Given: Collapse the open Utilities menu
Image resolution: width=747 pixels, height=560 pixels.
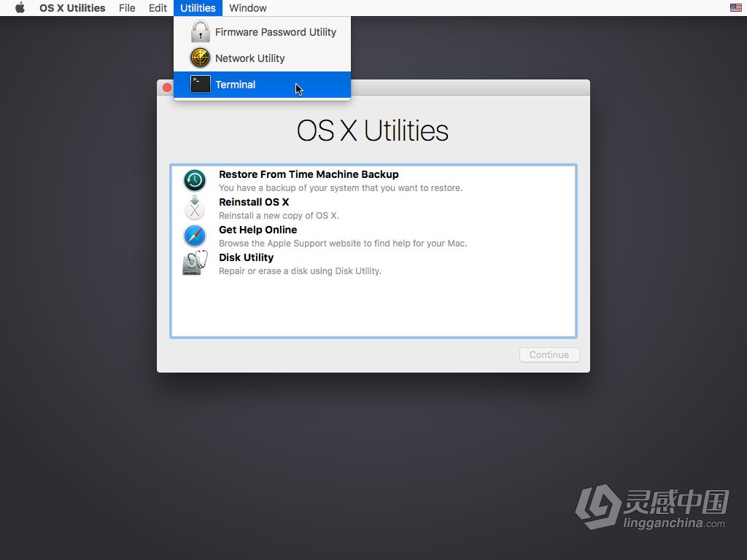Looking at the screenshot, I should (198, 8).
